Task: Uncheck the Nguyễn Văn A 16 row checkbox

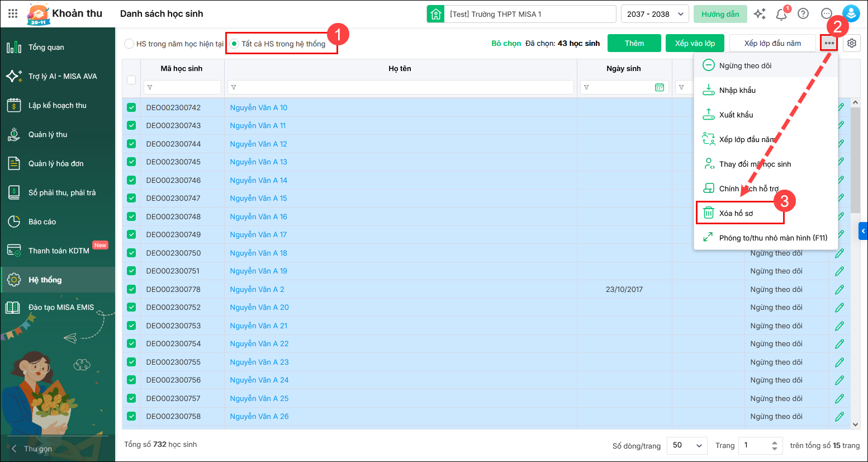Action: point(131,216)
